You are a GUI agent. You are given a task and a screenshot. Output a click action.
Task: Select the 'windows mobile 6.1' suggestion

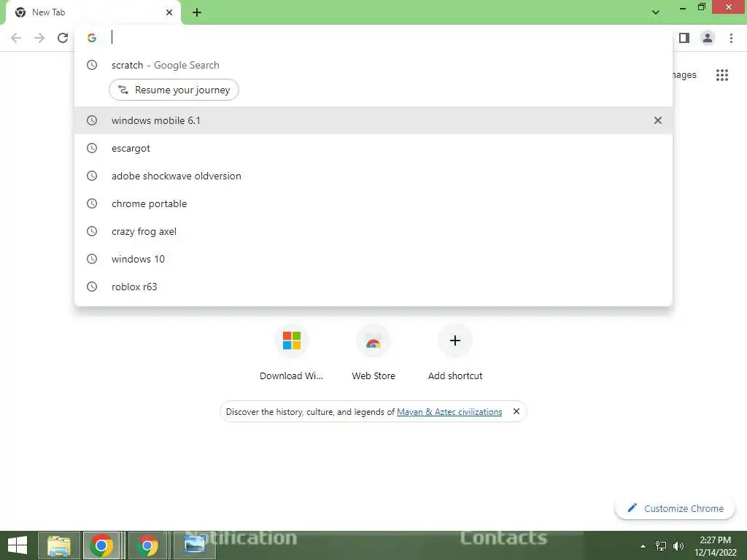click(373, 120)
